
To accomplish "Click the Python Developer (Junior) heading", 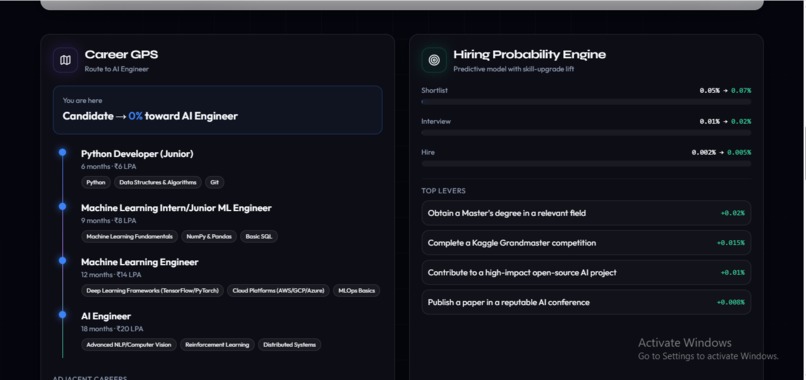I will [x=137, y=154].
